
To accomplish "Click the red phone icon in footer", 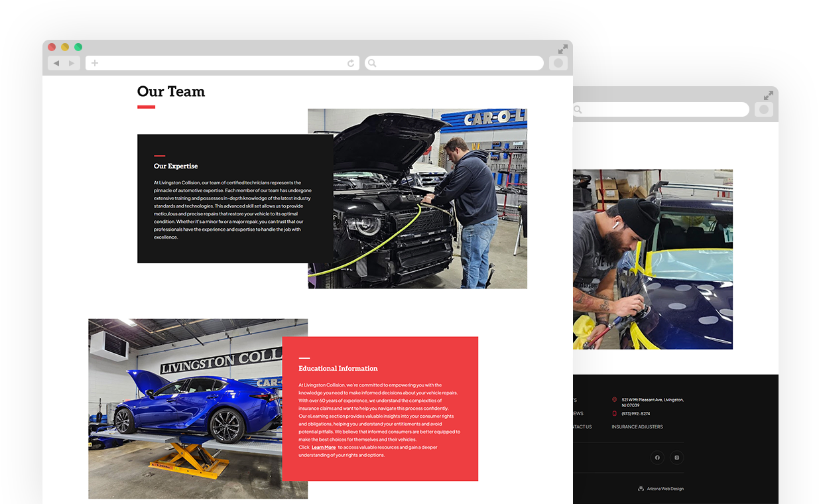I will pyautogui.click(x=615, y=413).
